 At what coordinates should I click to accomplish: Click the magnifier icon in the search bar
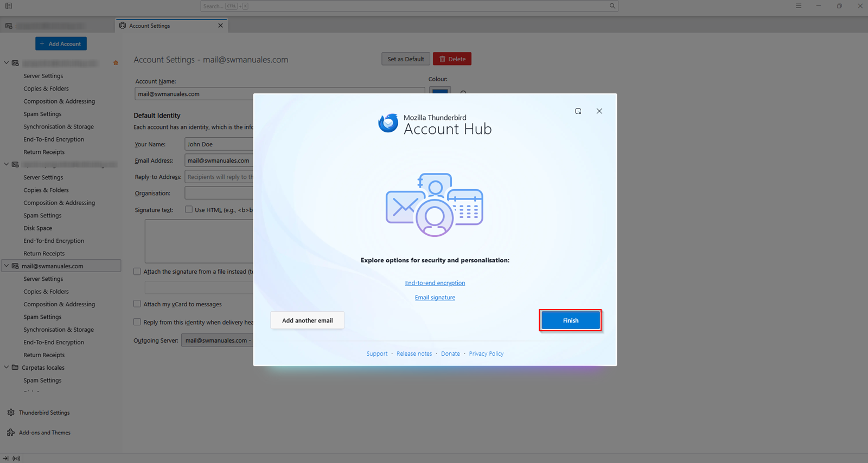612,6
